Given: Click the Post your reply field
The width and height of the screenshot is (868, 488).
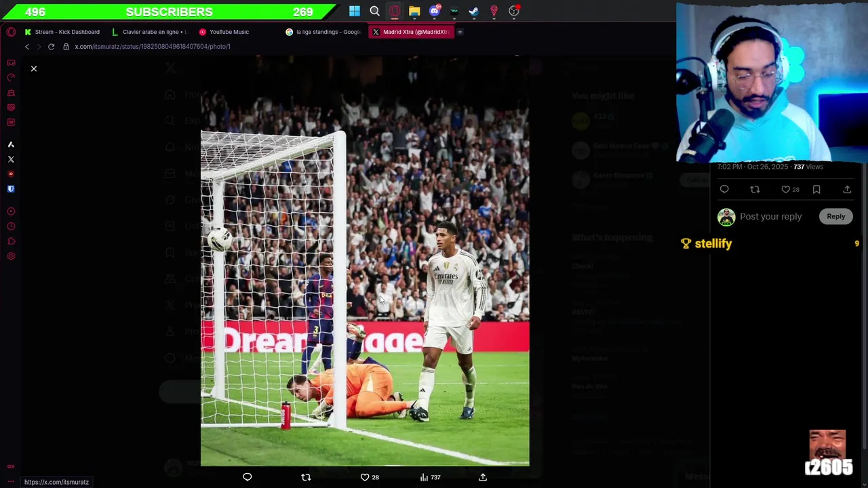Looking at the screenshot, I should (771, 216).
